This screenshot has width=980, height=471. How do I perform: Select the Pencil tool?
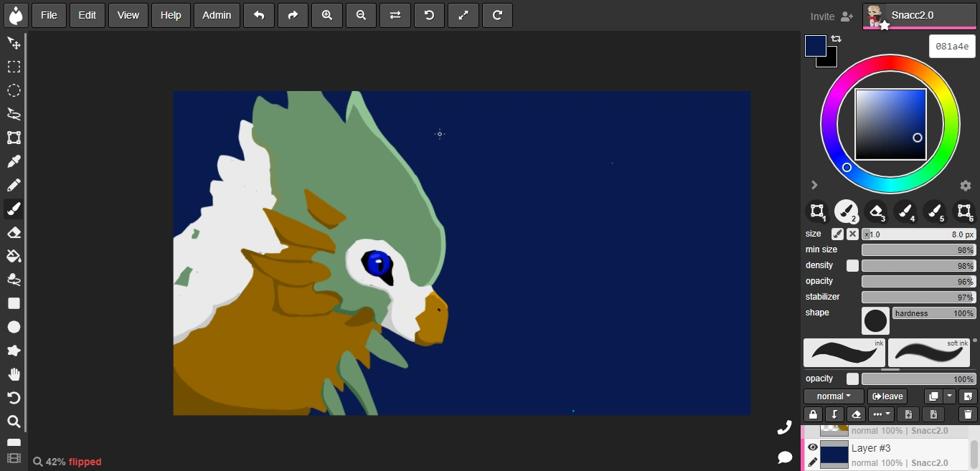click(14, 185)
